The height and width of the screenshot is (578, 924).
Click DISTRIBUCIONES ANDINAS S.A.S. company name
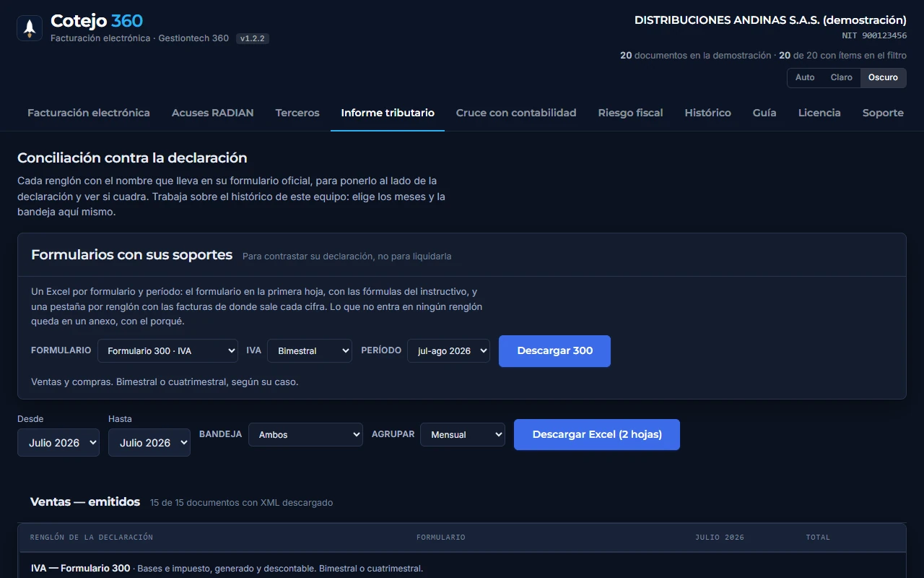tap(770, 20)
